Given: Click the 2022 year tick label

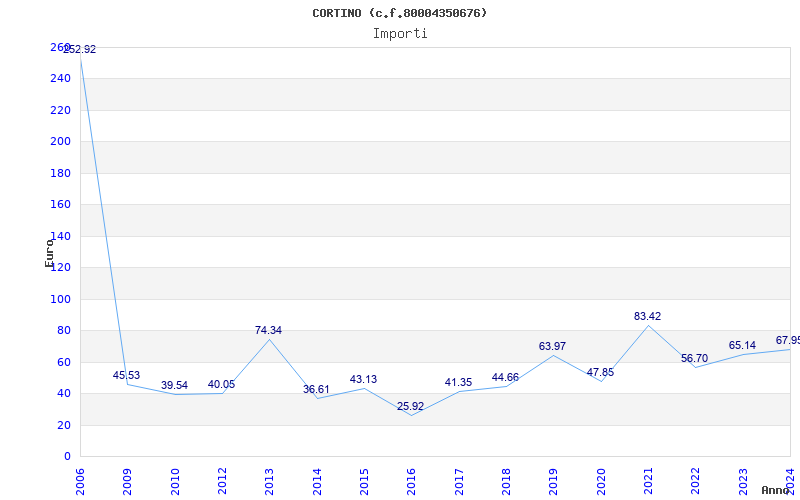Looking at the screenshot, I should (x=695, y=482).
